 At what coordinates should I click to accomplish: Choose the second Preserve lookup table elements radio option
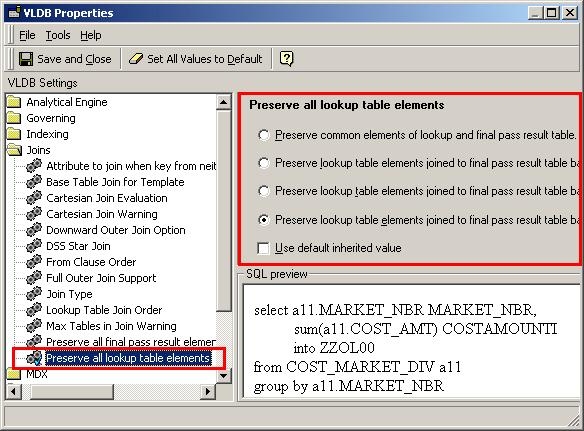[264, 191]
